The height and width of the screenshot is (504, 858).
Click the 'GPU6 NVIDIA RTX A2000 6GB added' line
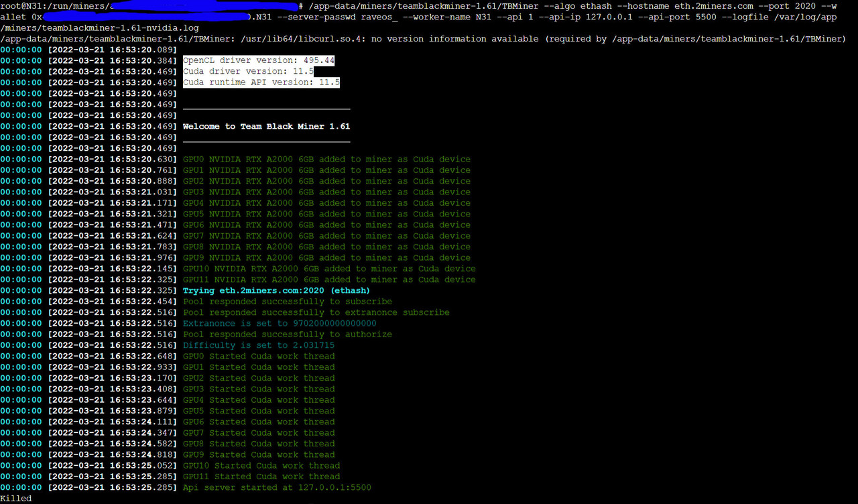click(326, 225)
